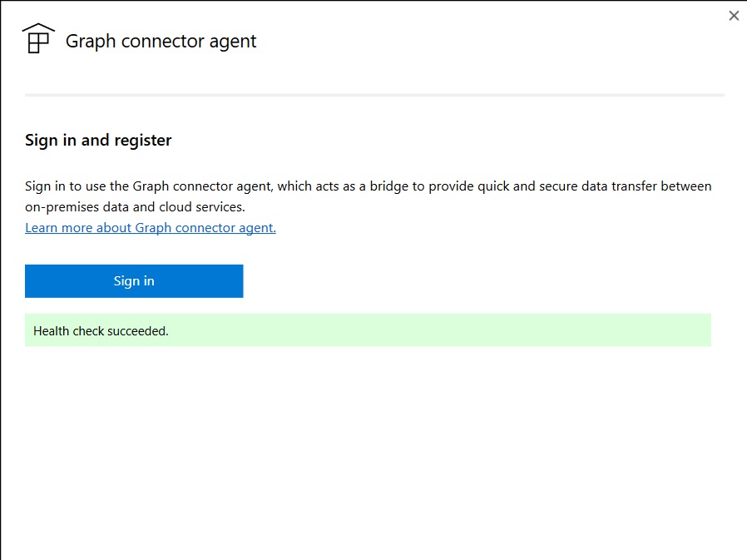
Task: Click the connector agent house-shaped emblem
Action: pyautogui.click(x=37, y=37)
